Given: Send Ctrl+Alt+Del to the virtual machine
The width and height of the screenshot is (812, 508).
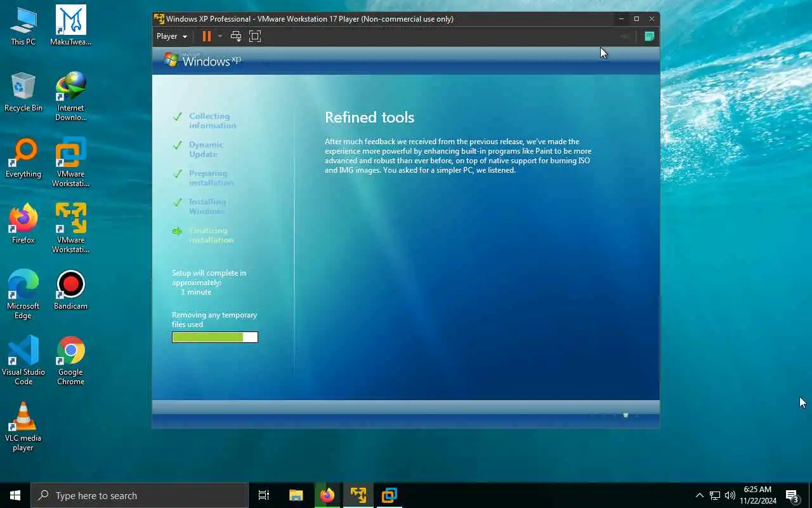Looking at the screenshot, I should [236, 36].
